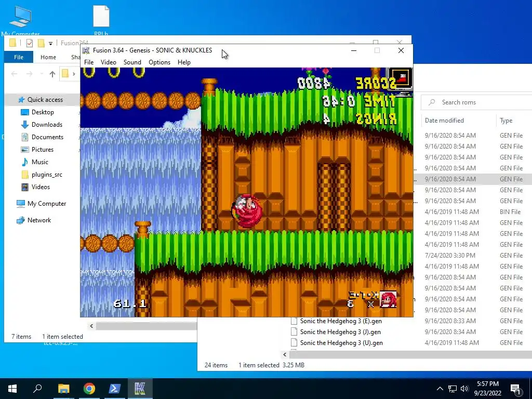Open recent locations dropdown in Explorer
The image size is (532, 399).
42,74
